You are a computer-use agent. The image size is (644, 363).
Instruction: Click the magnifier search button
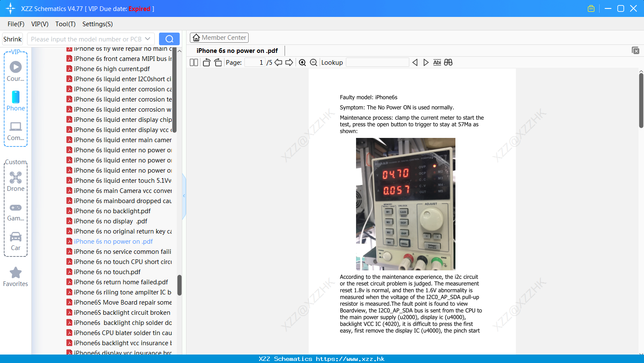click(x=169, y=39)
